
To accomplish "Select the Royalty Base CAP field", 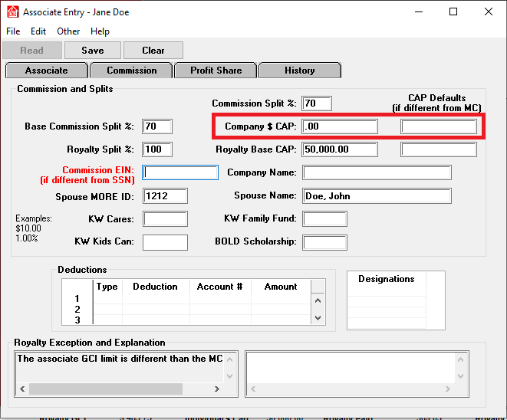I will tap(340, 149).
